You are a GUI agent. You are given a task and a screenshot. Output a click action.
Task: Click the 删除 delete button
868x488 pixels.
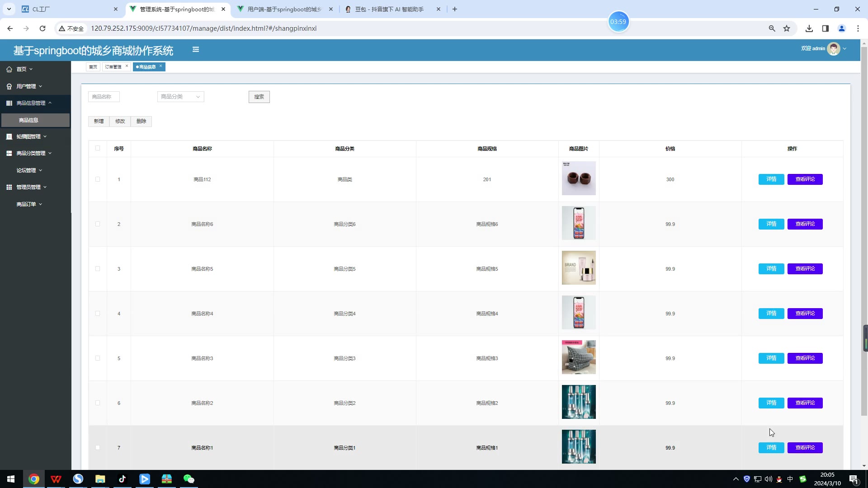141,121
